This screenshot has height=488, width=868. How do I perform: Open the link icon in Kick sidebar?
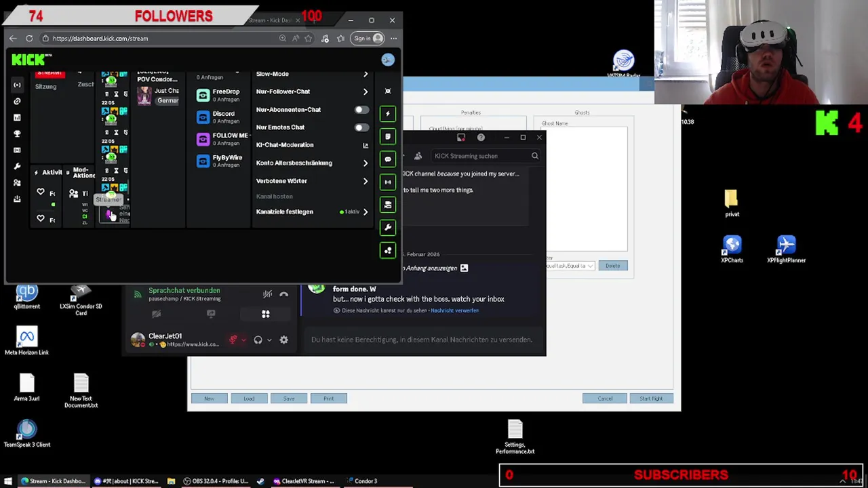17,101
